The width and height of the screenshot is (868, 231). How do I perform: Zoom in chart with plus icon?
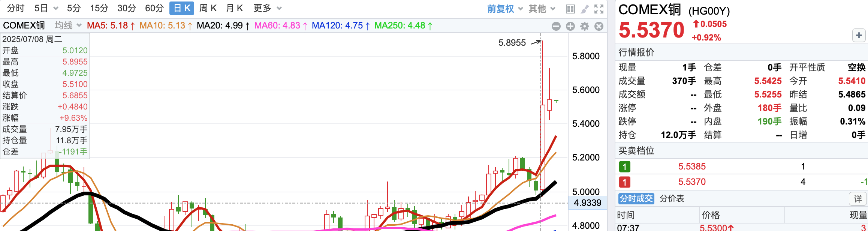pos(570,26)
